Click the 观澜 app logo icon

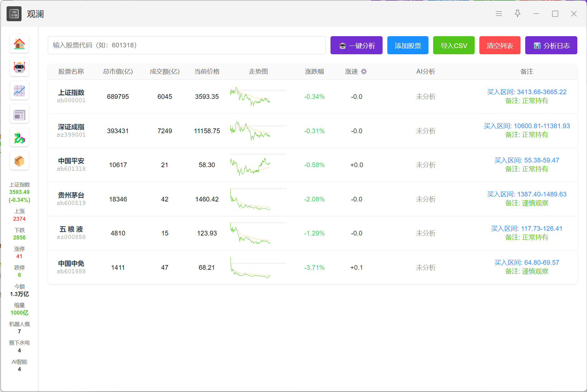tap(14, 14)
